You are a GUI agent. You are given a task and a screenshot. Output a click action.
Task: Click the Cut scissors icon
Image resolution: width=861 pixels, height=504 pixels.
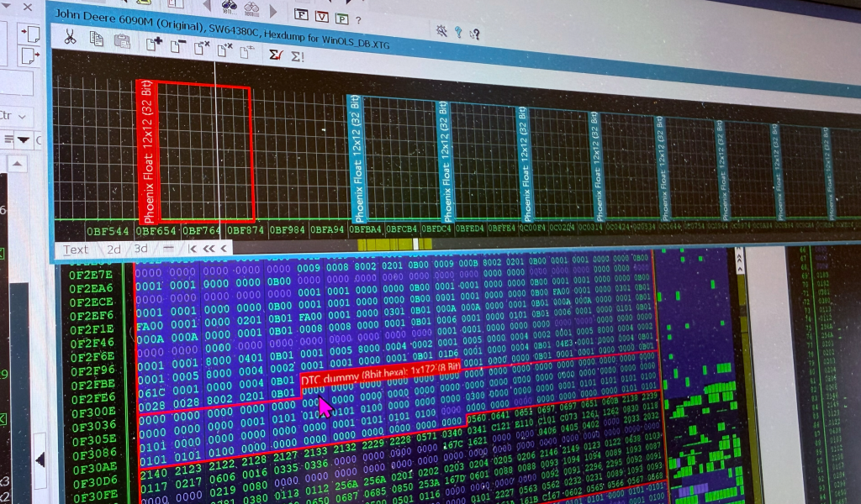tap(71, 38)
